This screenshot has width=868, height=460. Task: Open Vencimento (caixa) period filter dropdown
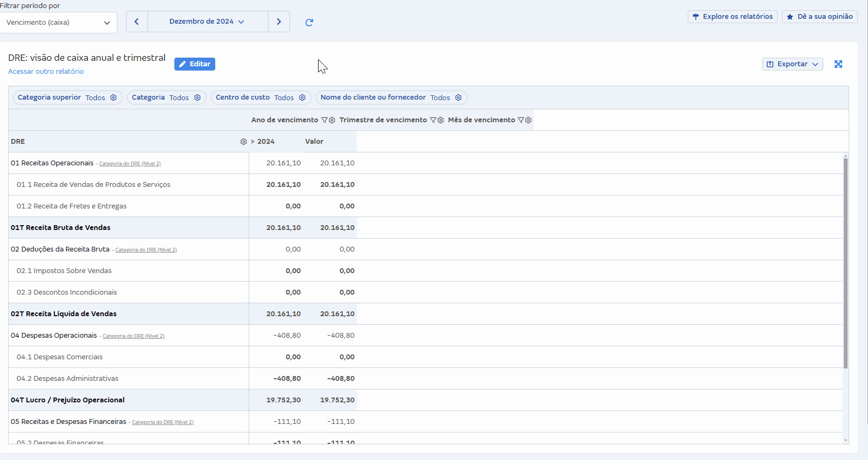pos(58,23)
